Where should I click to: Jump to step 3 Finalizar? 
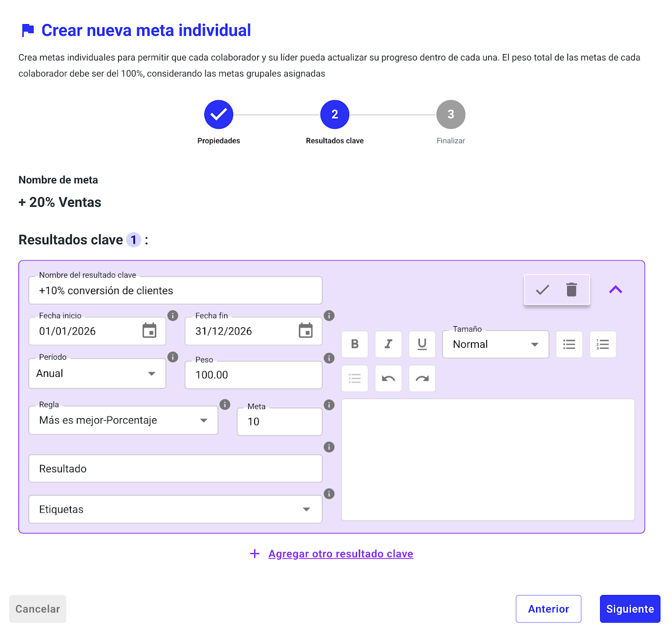pos(450,114)
